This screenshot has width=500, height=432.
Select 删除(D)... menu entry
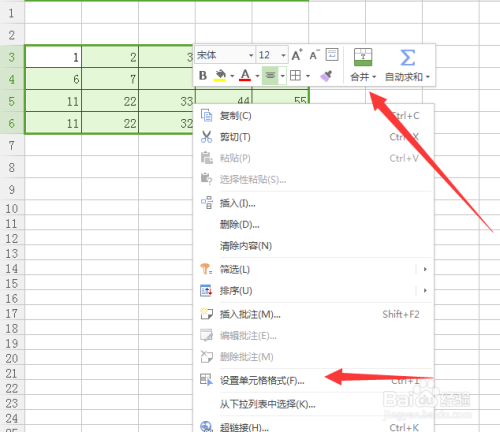(x=314, y=225)
